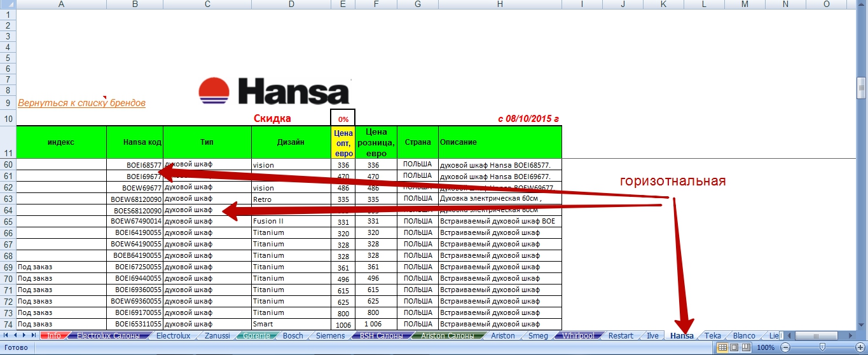Switch to the Smeg sheet tab
This screenshot has height=355, width=868.
pos(538,335)
